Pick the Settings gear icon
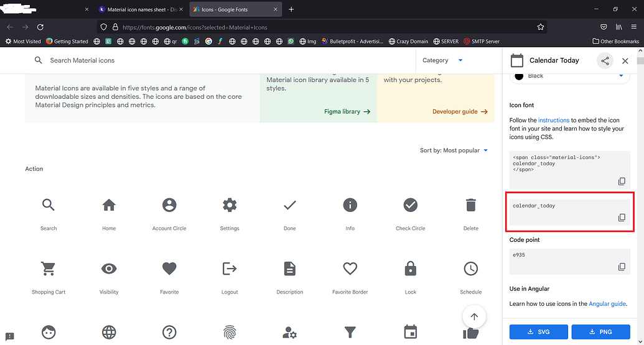Viewport: 644px width, 345px height. click(230, 205)
